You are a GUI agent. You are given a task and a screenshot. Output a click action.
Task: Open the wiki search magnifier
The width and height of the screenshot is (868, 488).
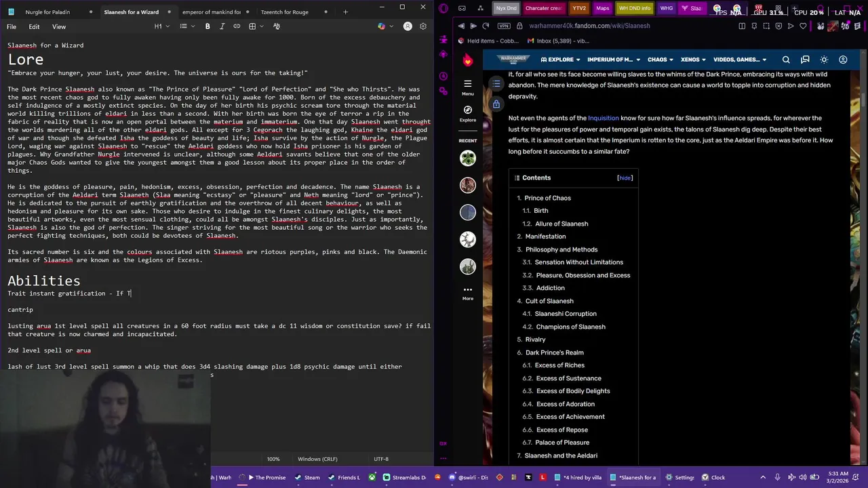[x=786, y=60]
